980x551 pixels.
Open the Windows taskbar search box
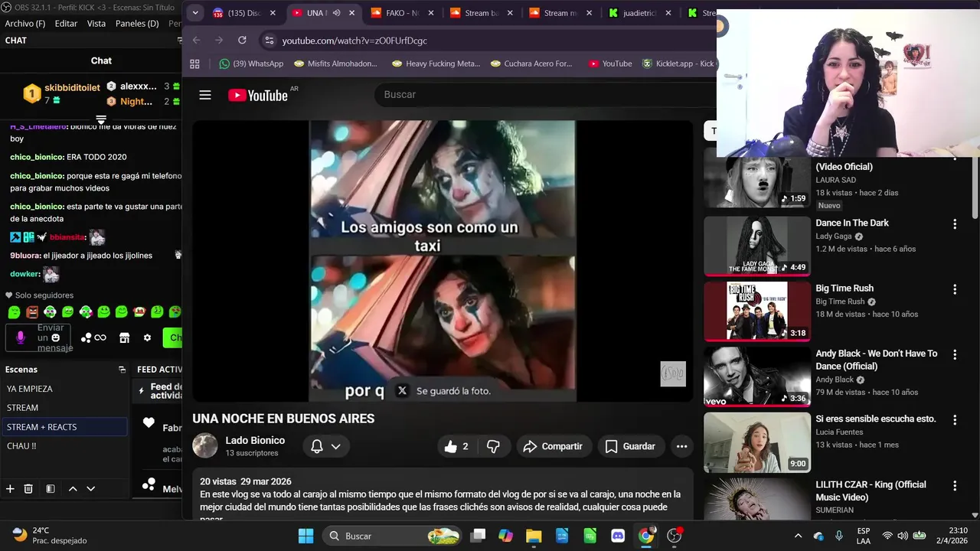coord(392,536)
